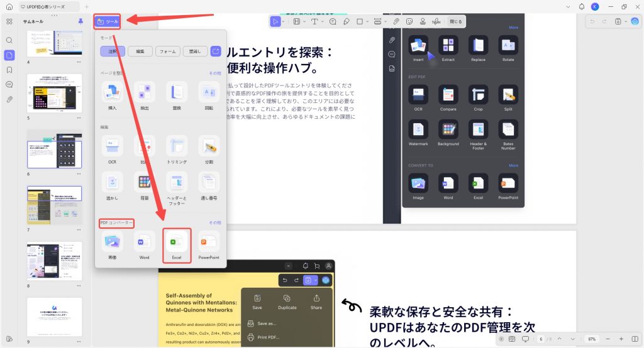Open the bookmarks panel in left sidebar
644x348 pixels.
tap(9, 70)
